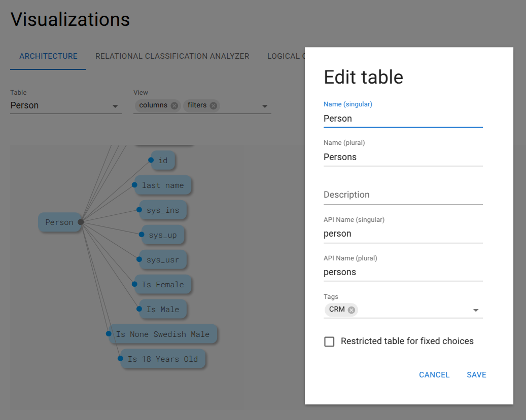Remove the CRM tag chip
The height and width of the screenshot is (420, 526).
pos(351,310)
